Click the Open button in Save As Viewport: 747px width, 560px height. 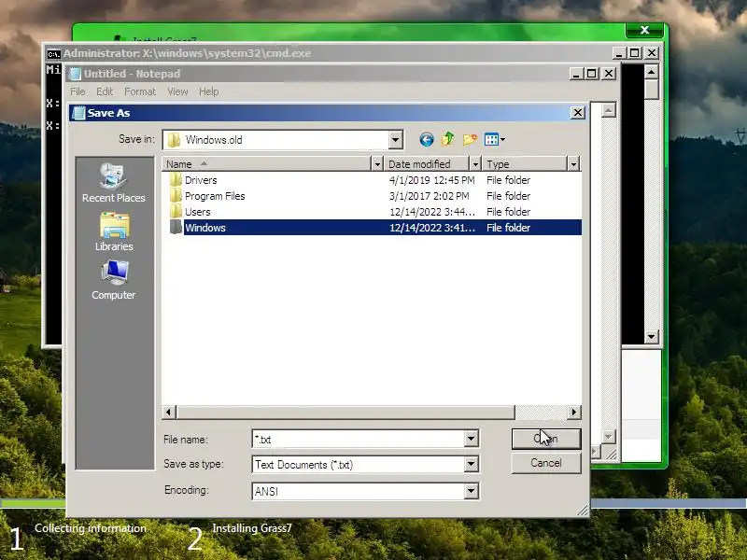(x=546, y=439)
